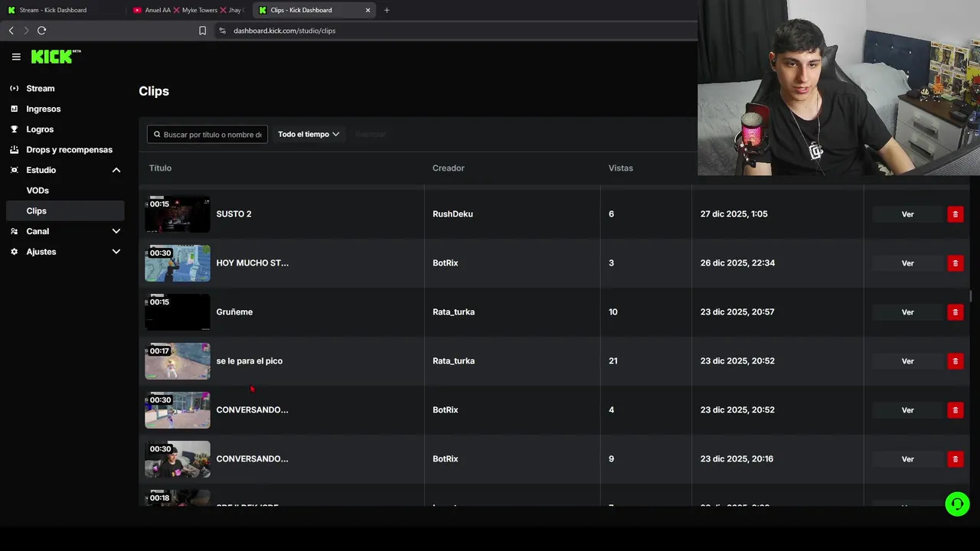Open the se le para el pico thumbnail
Image resolution: width=980 pixels, height=551 pixels.
(x=178, y=361)
